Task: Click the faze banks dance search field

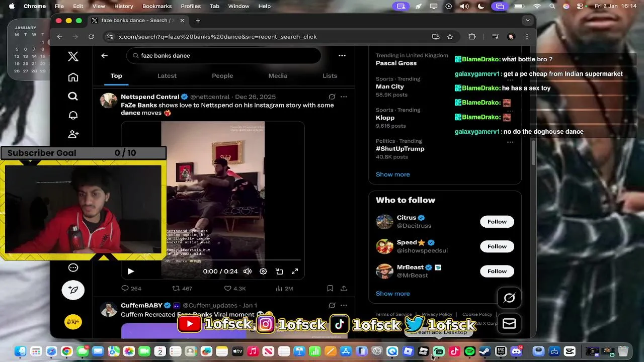Action: click(224, 55)
